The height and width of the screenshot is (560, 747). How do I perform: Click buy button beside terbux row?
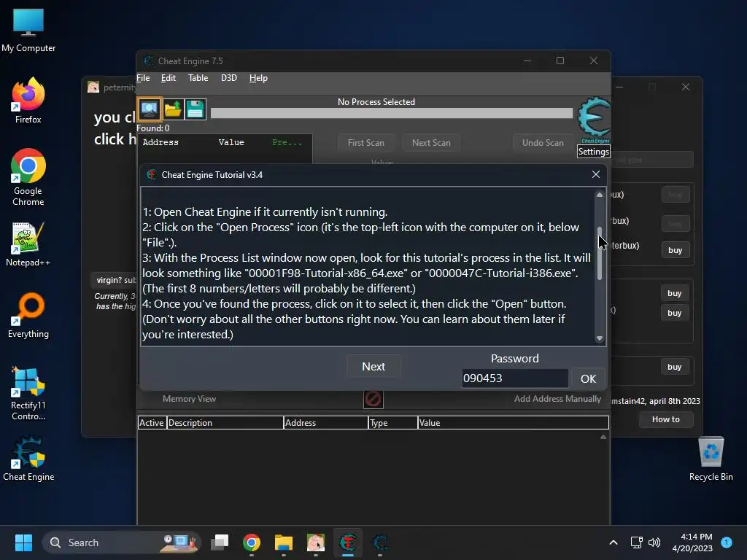pyautogui.click(x=675, y=250)
